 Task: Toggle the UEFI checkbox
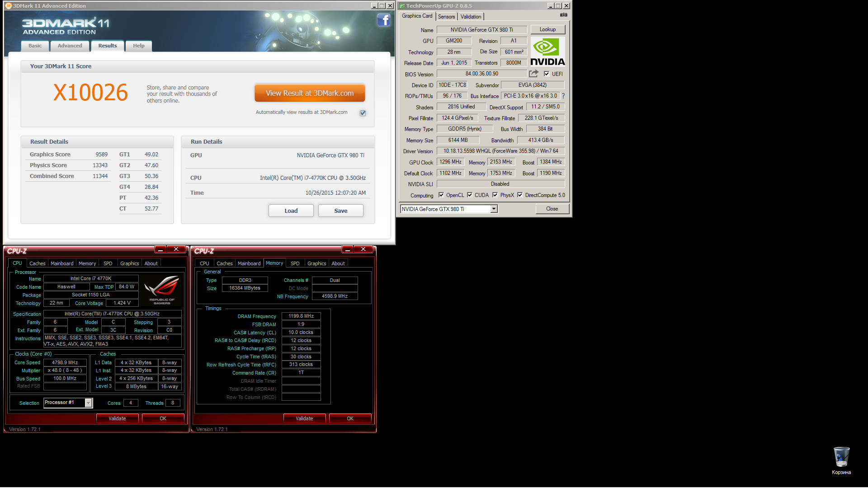pos(547,74)
